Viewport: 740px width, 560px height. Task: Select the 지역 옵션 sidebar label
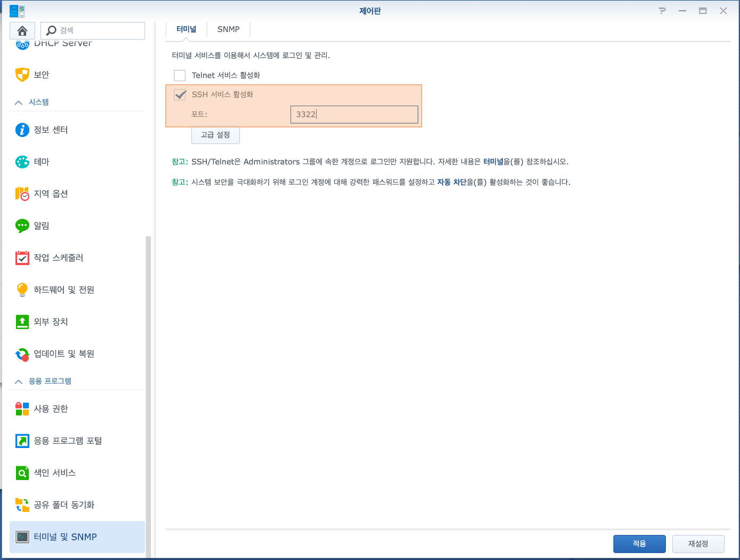[51, 194]
